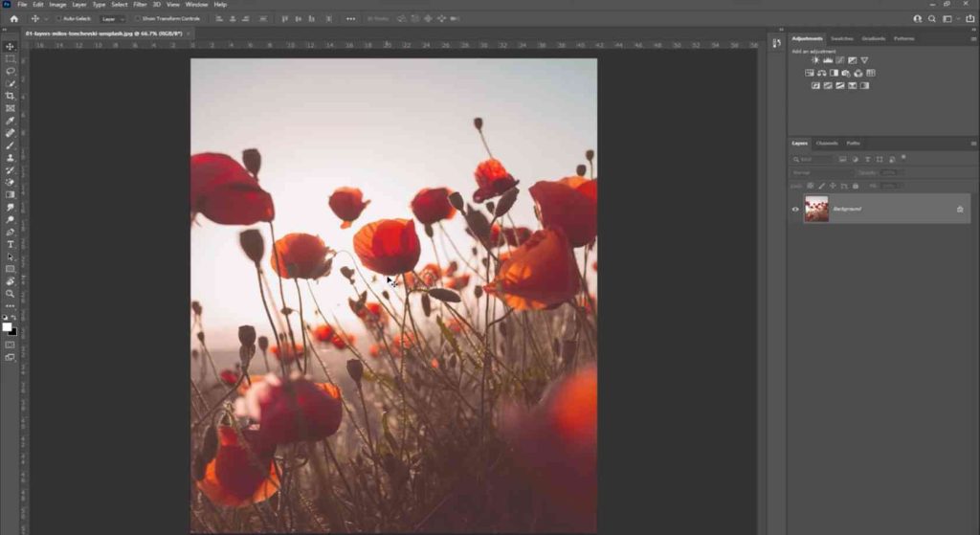This screenshot has width=980, height=535.
Task: Add a Black & White adjustment
Action: [834, 73]
